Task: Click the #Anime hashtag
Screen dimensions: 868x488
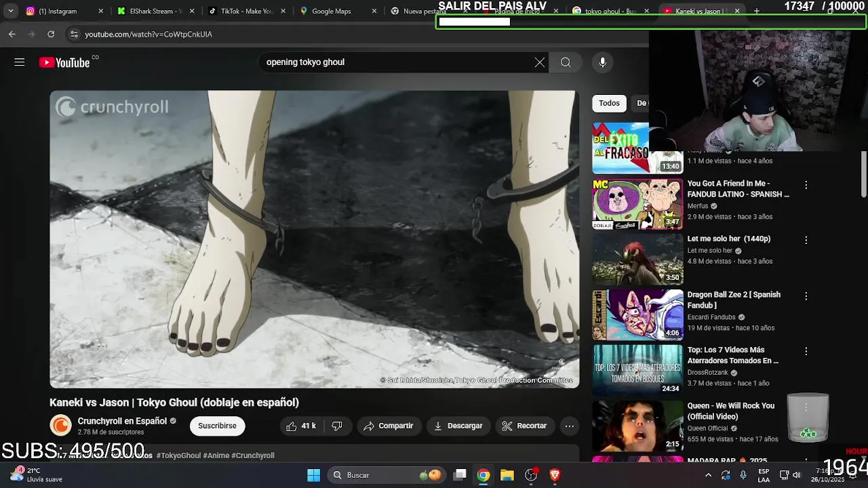Action: [216, 455]
